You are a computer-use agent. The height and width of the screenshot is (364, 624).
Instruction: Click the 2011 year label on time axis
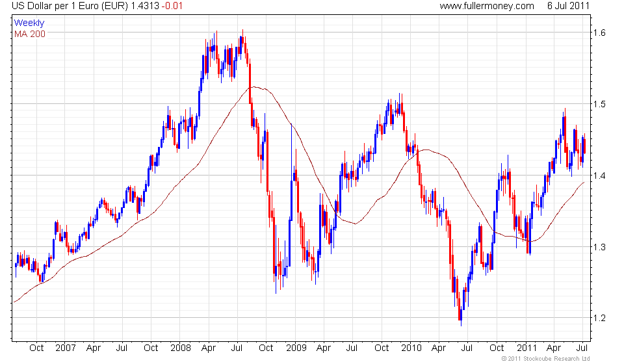[527, 348]
